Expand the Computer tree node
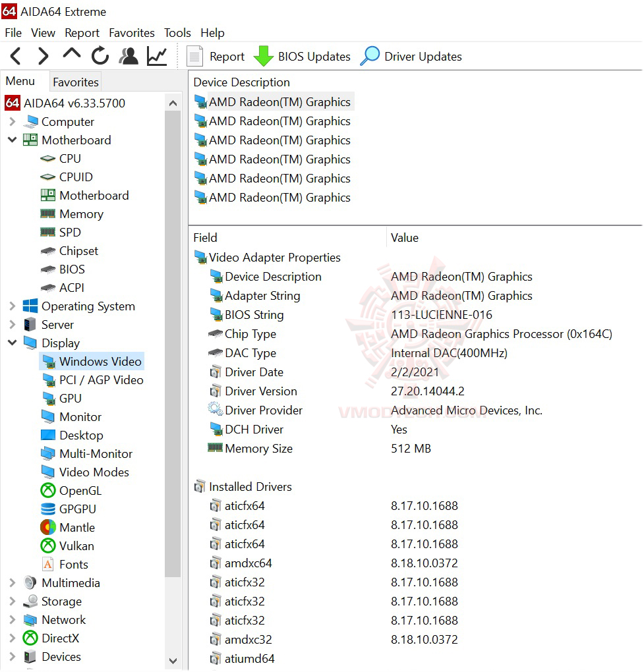644x672 pixels. [x=13, y=122]
